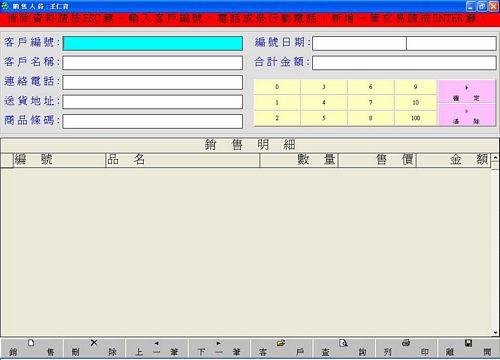Click into the 連絡電話 field

(153, 82)
